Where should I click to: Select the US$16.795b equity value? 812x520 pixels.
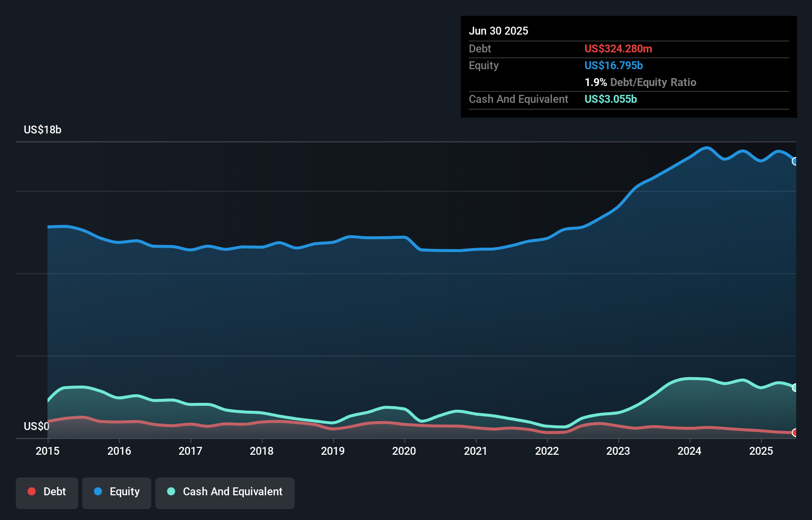pos(614,66)
